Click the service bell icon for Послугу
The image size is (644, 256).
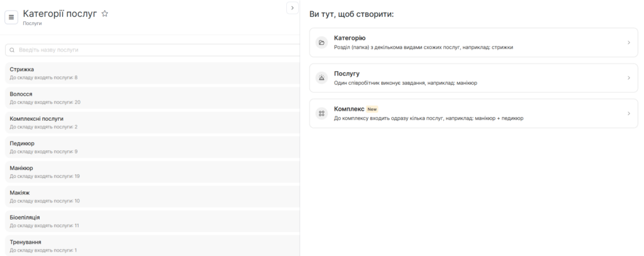point(321,78)
